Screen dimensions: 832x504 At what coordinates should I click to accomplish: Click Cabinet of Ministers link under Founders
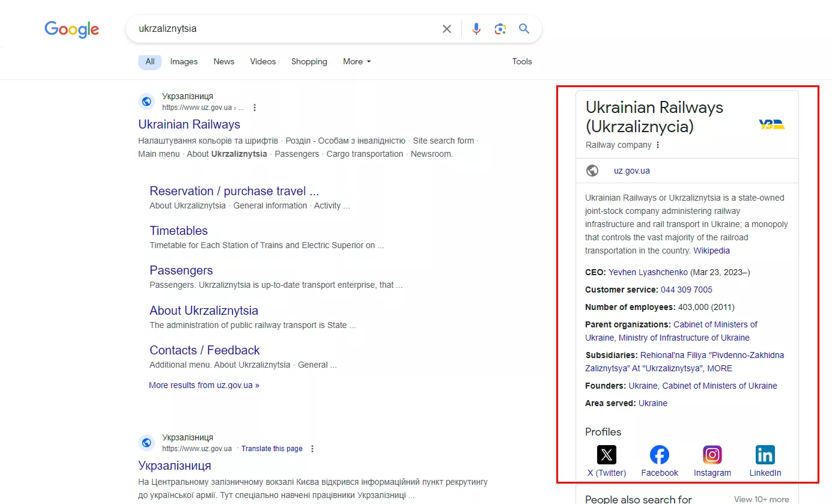click(720, 386)
